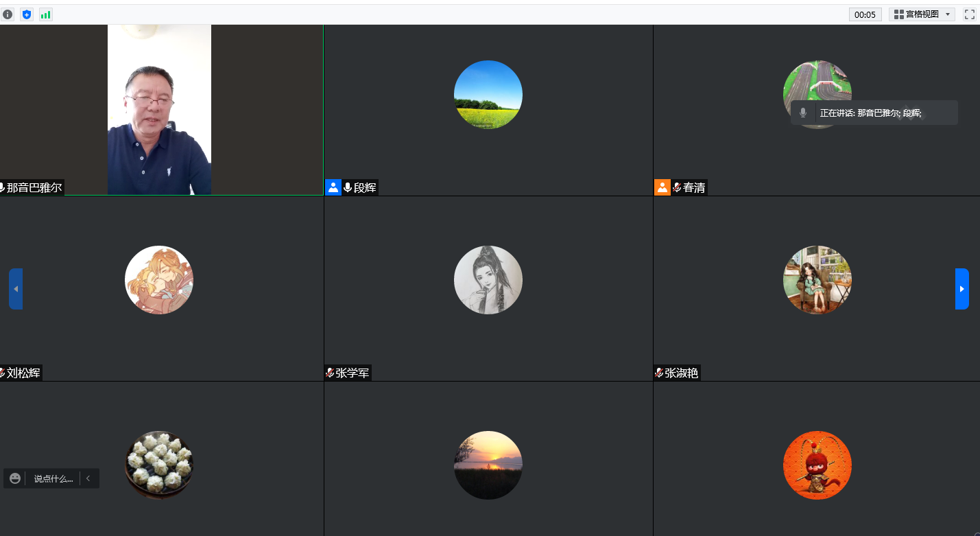Open the emoji reaction picker

click(x=15, y=478)
